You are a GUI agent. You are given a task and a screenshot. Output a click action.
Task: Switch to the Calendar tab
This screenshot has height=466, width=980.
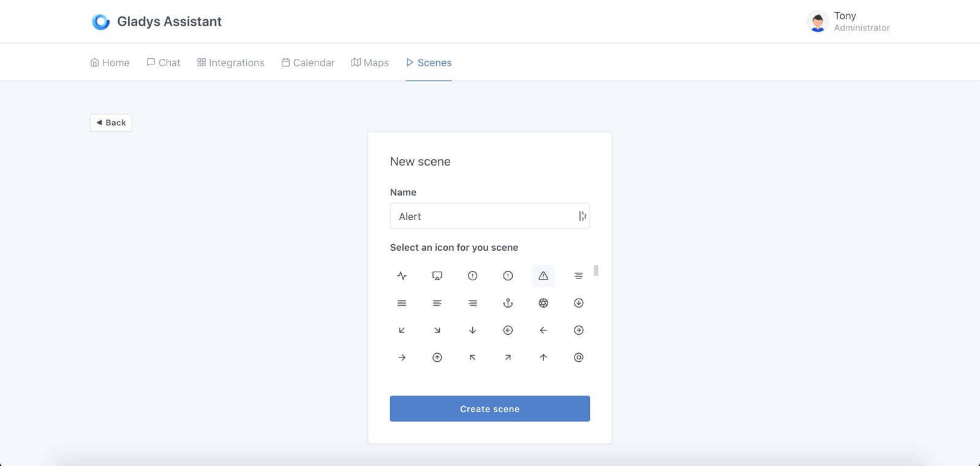click(x=308, y=63)
